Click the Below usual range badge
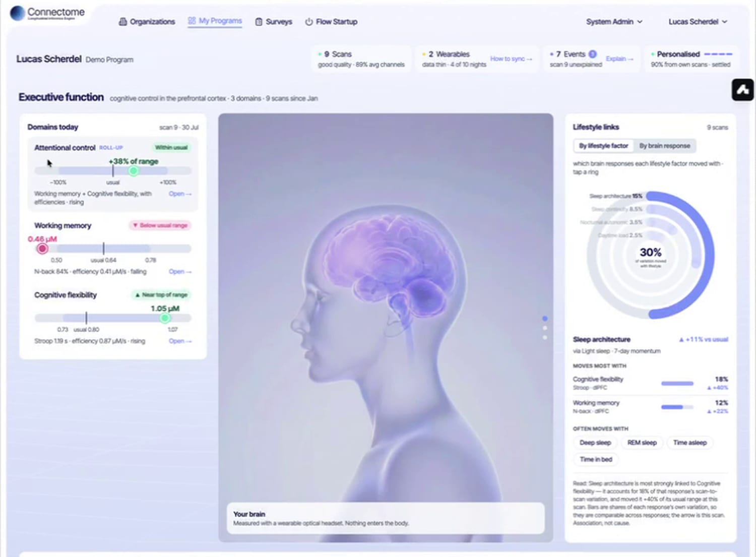756x557 pixels. (160, 225)
